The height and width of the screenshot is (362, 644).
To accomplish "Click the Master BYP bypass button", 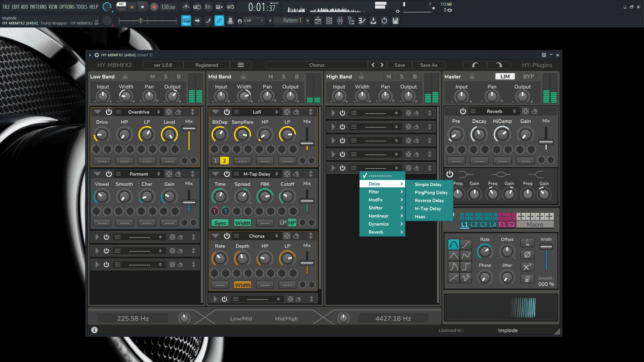I will [x=528, y=76].
